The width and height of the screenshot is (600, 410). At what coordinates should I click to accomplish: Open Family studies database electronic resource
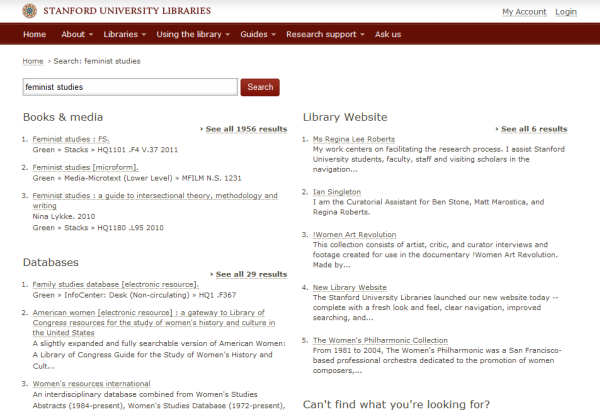tap(116, 284)
